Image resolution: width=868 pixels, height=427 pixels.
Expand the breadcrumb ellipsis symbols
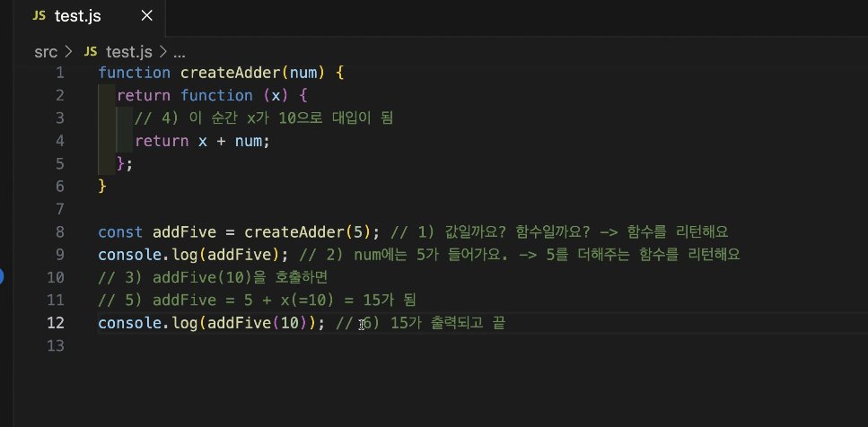click(x=180, y=53)
